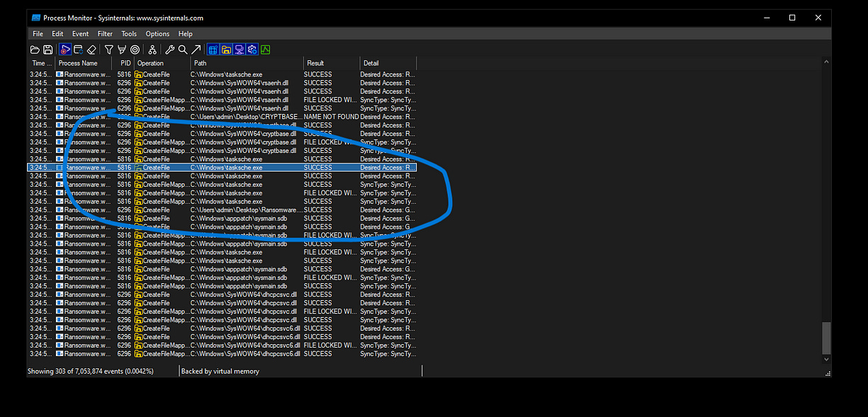Image resolution: width=868 pixels, height=417 pixels.
Task: Open the Filter menu
Action: point(105,33)
